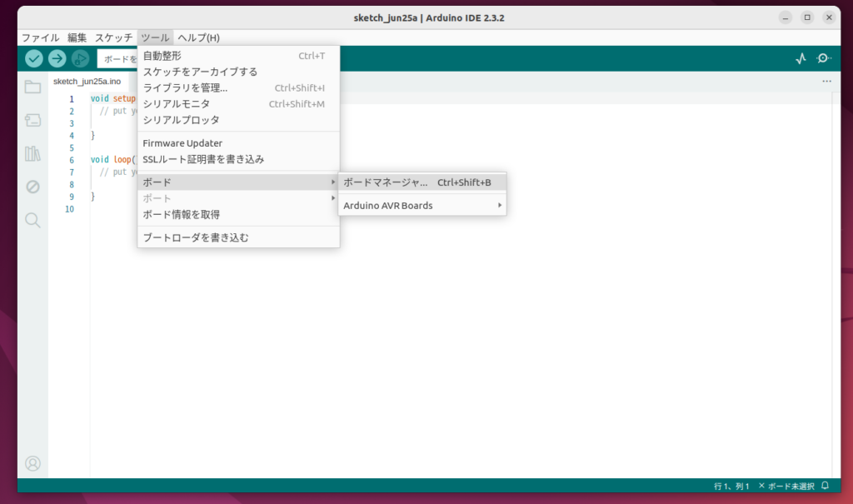Viewport: 853px width, 504px height.
Task: Close the Arduino IDE window
Action: point(829,17)
